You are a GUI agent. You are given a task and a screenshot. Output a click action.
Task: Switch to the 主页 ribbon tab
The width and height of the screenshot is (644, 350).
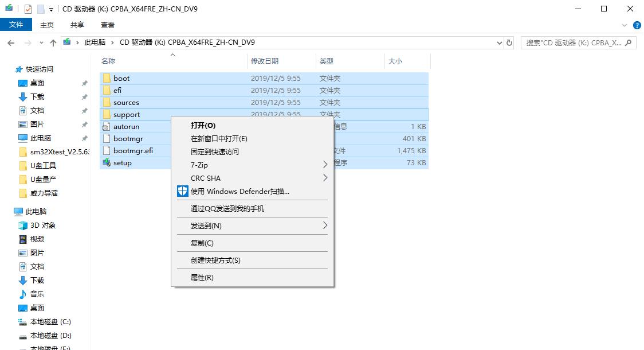tap(46, 25)
